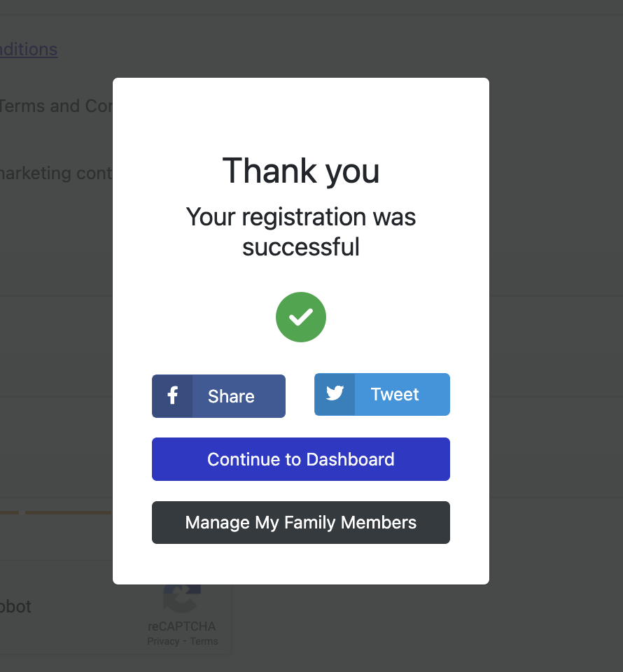The height and width of the screenshot is (672, 623).
Task: Click the reCAPTCHA logo behind the dialog
Action: point(182,598)
